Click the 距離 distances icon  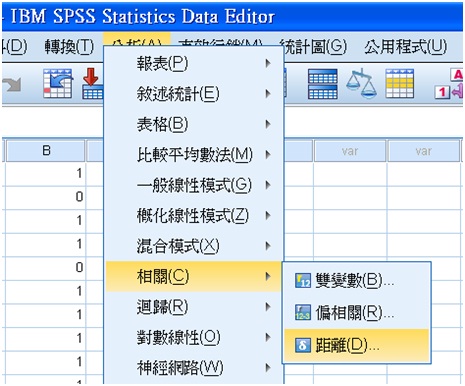coord(303,345)
